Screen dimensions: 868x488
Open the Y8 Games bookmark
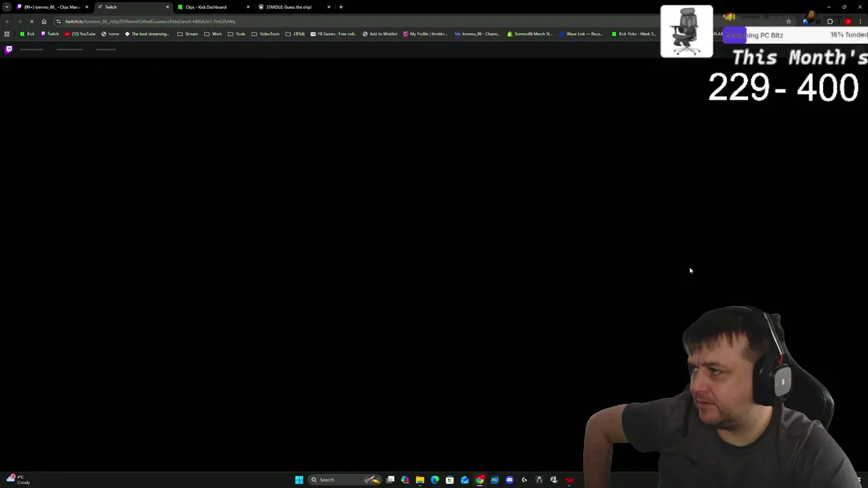333,34
